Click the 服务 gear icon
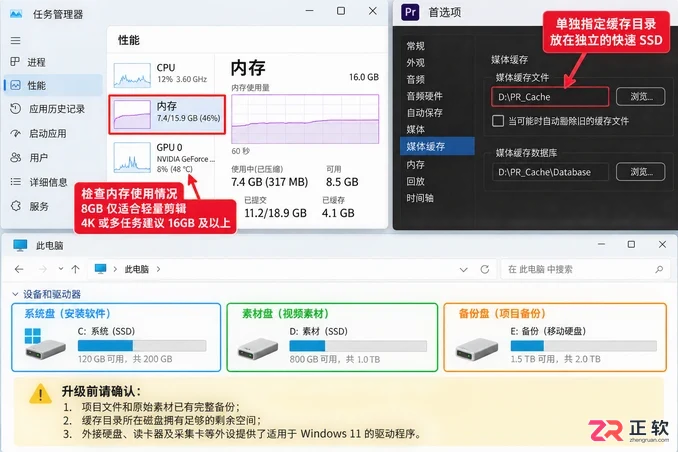 point(16,206)
